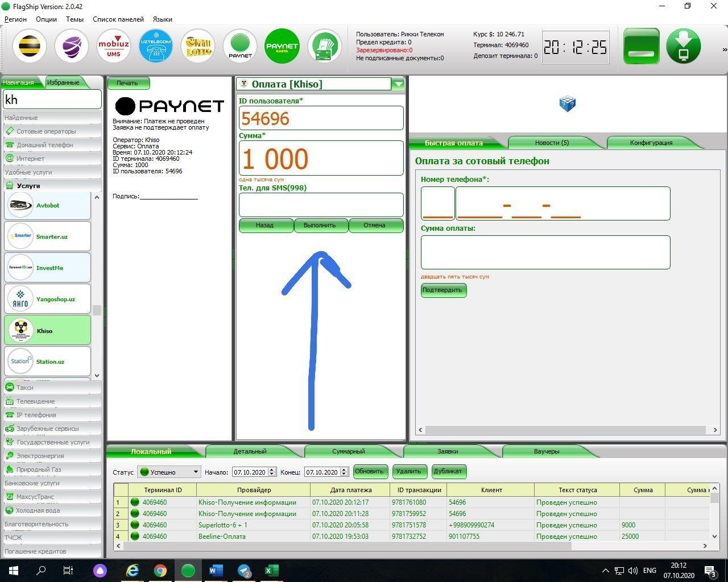Open the Paynet Karta icon

point(282,46)
